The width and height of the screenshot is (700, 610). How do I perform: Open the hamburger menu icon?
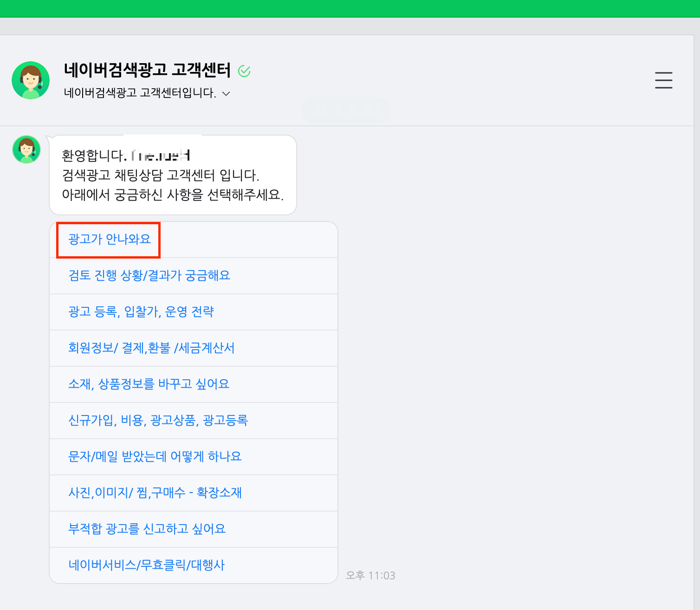(x=663, y=80)
